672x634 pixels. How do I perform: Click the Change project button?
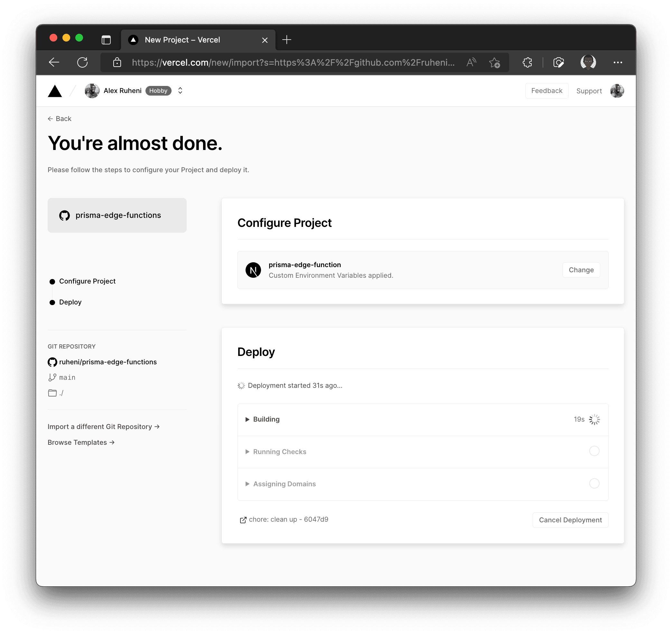[x=581, y=270]
